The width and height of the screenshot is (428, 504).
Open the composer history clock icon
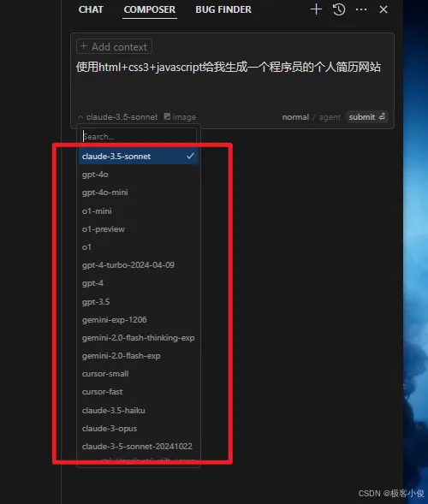(x=339, y=9)
